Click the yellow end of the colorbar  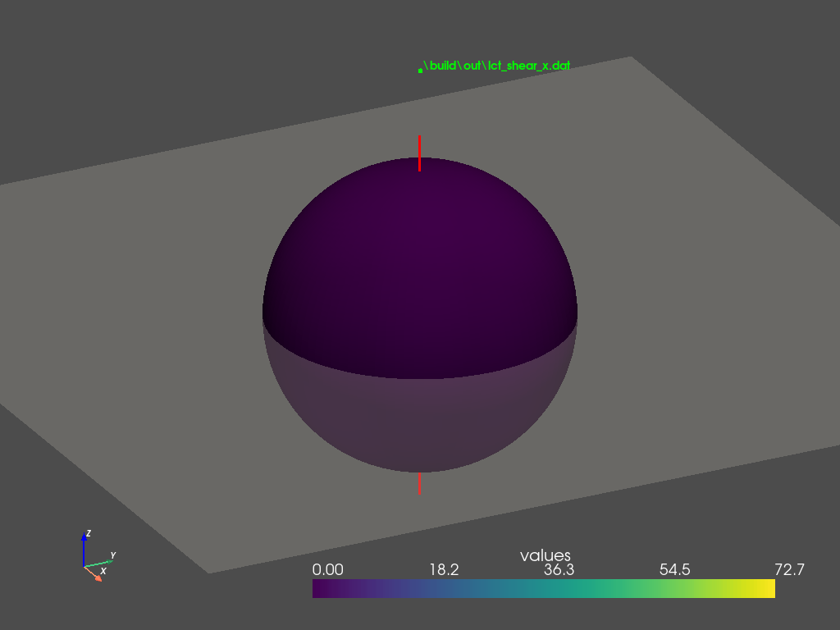tap(765, 588)
